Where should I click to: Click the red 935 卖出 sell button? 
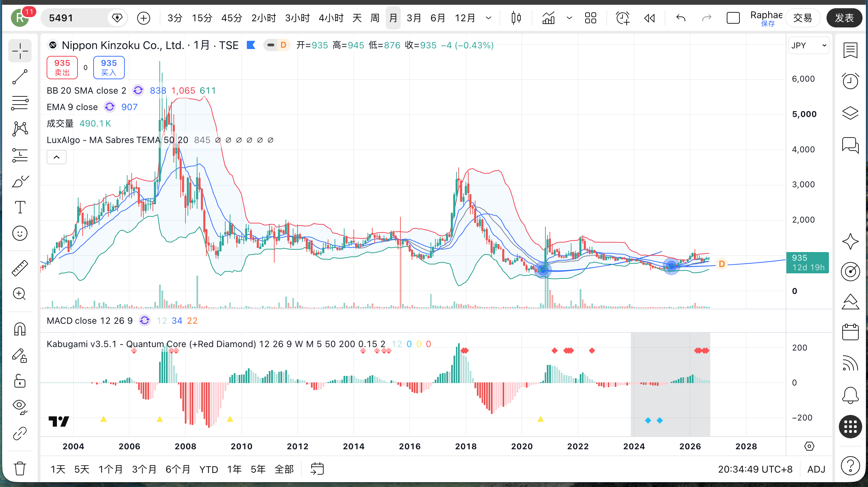tap(62, 67)
